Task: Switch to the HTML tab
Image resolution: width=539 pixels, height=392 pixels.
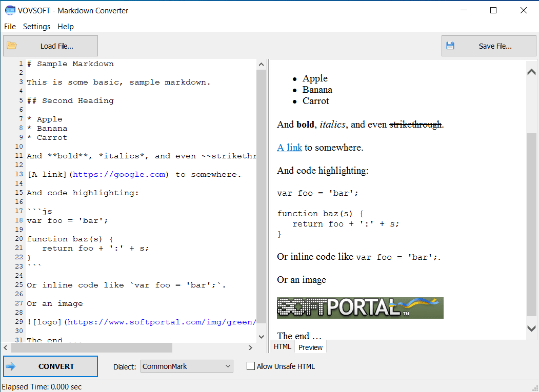Action: (x=283, y=347)
